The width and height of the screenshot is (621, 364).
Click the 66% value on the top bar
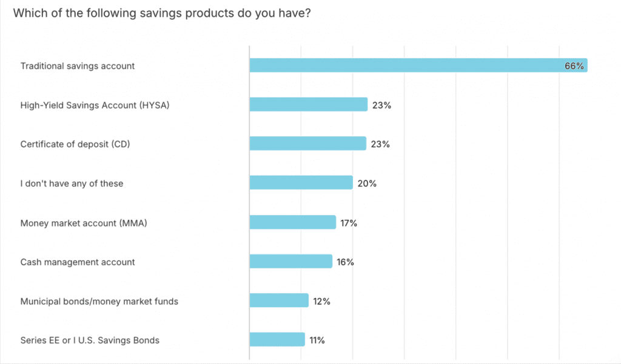point(574,66)
